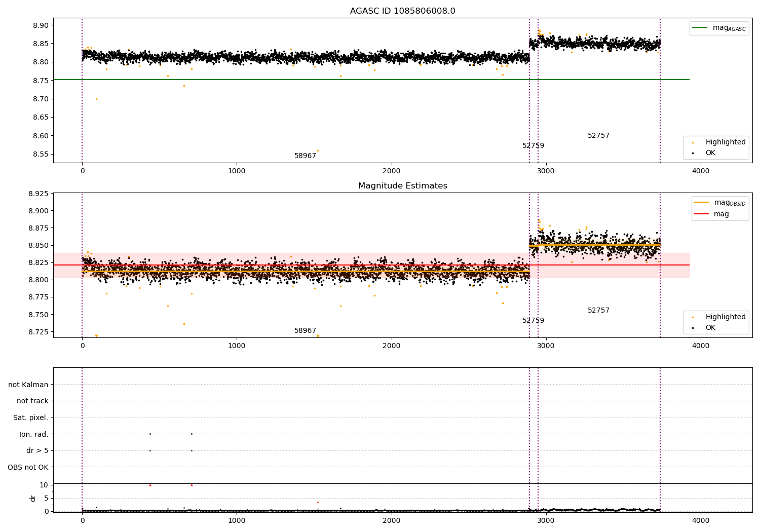Image resolution: width=760 pixels, height=532 pixels.
Task: Click annotation '58967' in the top plot
Action: pyautogui.click(x=305, y=156)
